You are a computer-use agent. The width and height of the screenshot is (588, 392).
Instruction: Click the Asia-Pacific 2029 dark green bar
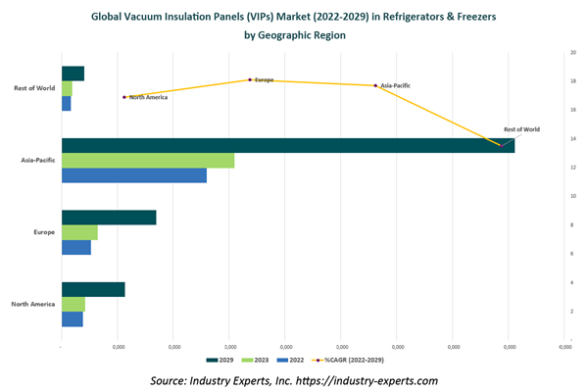287,146
